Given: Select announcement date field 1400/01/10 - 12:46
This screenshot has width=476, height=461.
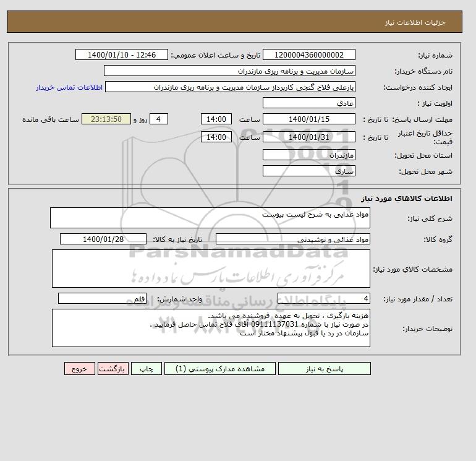Looking at the screenshot, I should point(121,54).
